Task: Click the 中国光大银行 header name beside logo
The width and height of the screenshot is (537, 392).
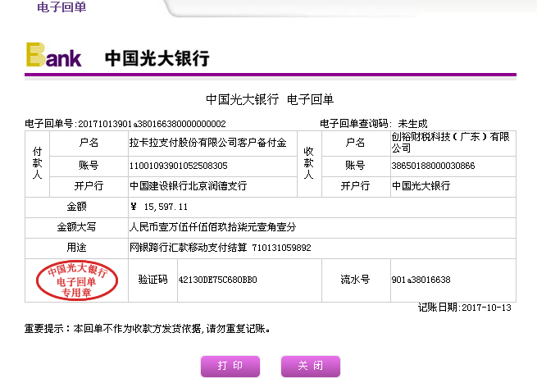Action: pyautogui.click(x=157, y=58)
